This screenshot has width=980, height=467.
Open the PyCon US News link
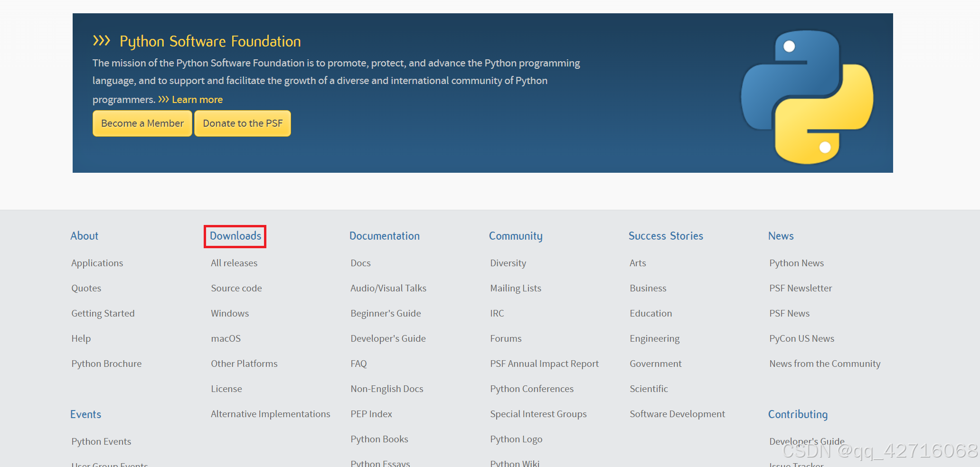click(802, 338)
